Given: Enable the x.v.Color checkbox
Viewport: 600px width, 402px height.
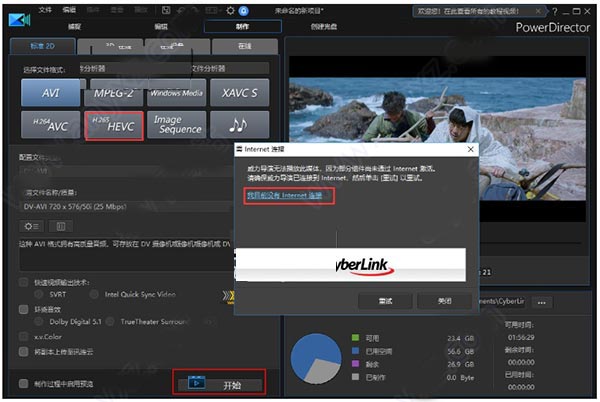Looking at the screenshot, I should [x=24, y=336].
